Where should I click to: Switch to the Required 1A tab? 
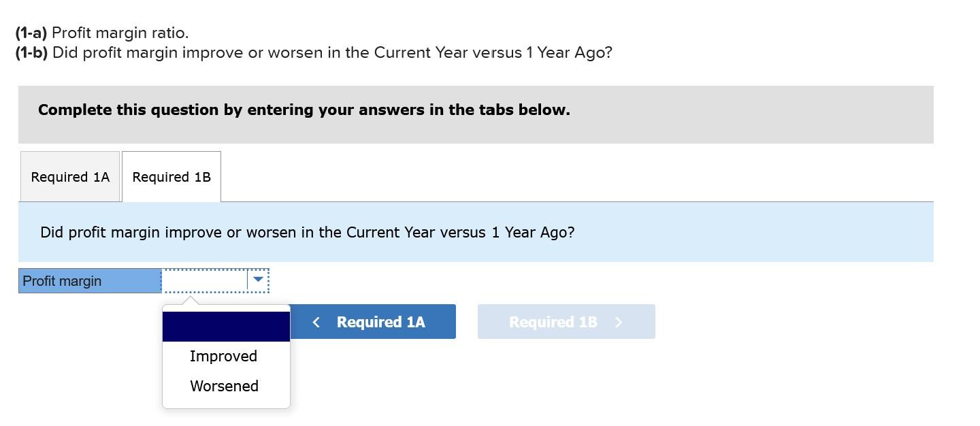coord(70,176)
